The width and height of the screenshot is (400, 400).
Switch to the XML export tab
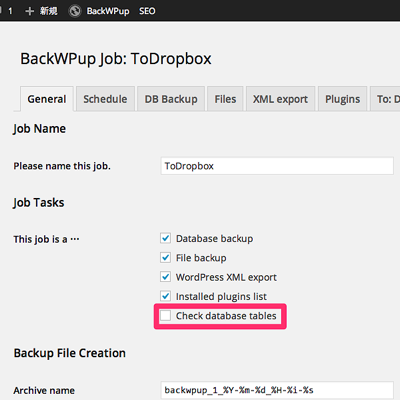280,99
